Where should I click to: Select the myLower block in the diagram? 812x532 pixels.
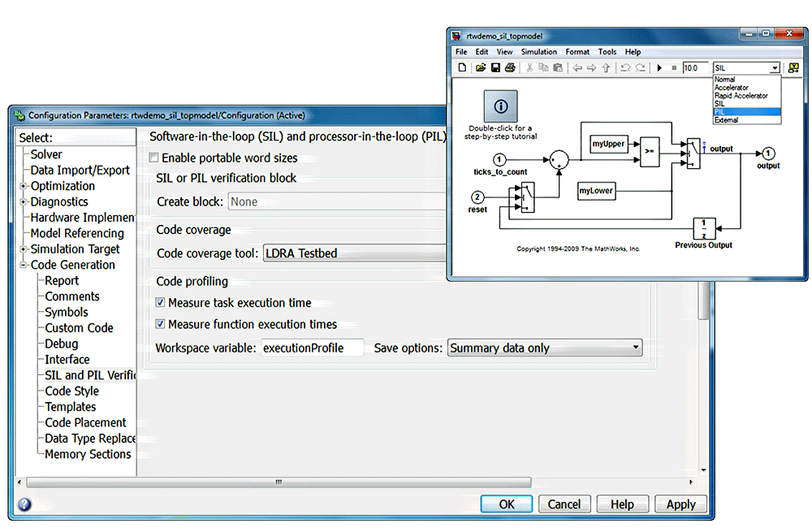[x=596, y=191]
